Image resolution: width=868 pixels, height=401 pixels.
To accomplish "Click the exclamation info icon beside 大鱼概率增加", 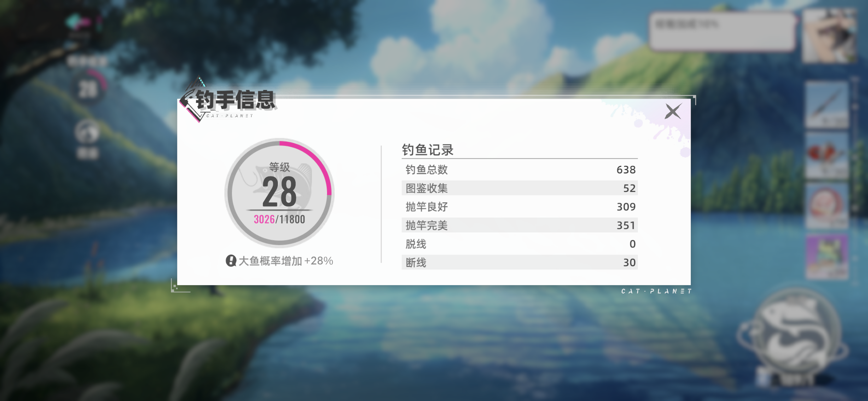I will pyautogui.click(x=231, y=261).
